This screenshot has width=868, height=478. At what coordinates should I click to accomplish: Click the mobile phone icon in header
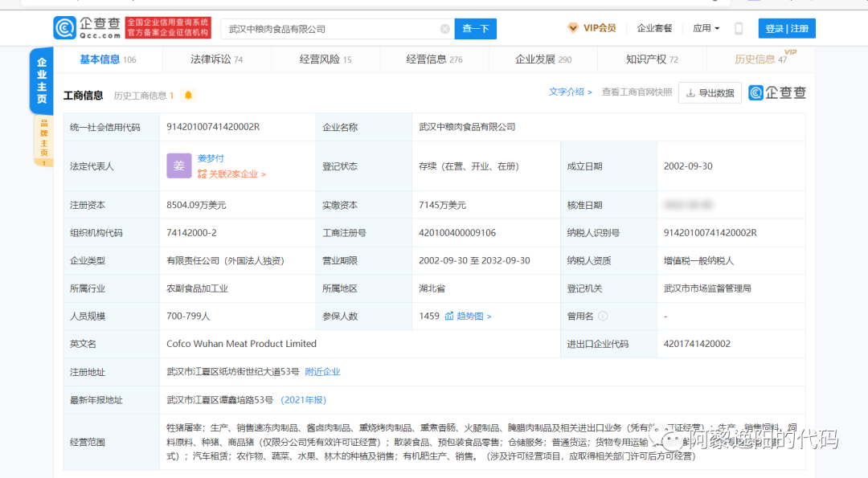click(x=739, y=28)
